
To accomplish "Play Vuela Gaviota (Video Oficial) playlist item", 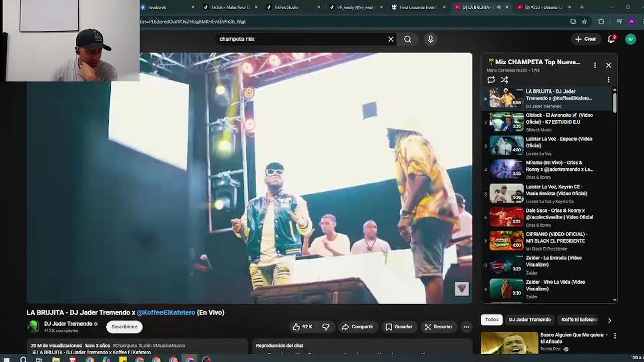I will pyautogui.click(x=547, y=194).
